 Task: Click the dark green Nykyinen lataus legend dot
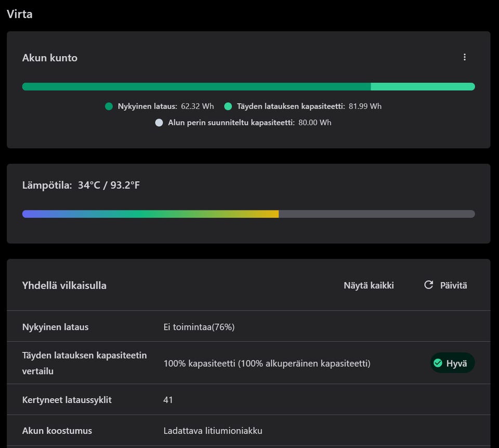[109, 107]
